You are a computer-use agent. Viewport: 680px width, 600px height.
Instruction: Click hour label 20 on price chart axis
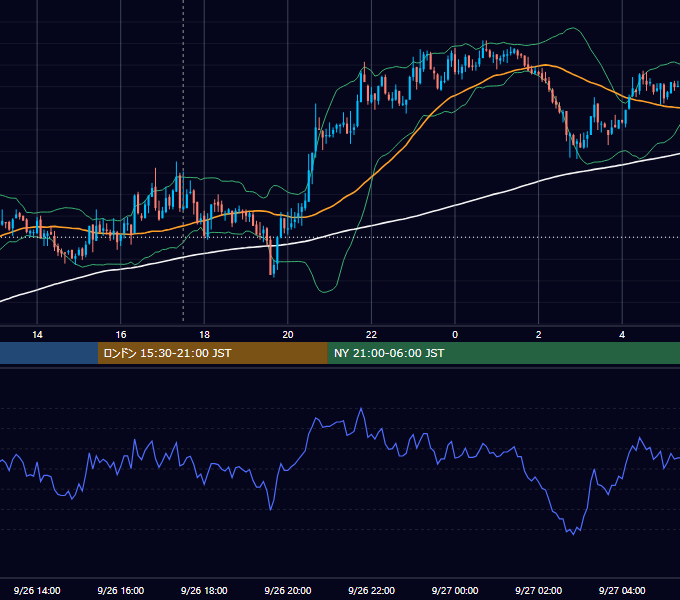pos(288,335)
